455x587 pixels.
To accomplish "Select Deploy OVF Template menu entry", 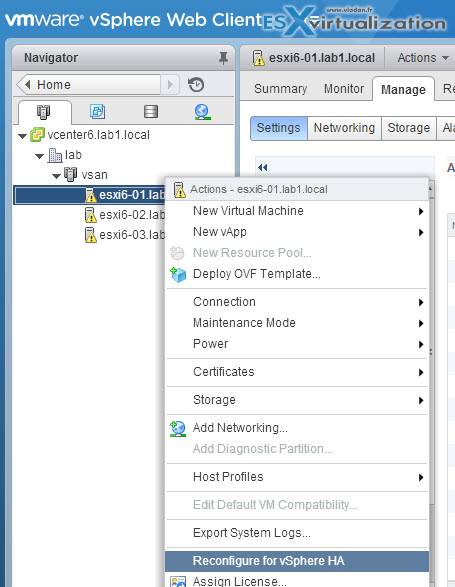I will [x=297, y=274].
